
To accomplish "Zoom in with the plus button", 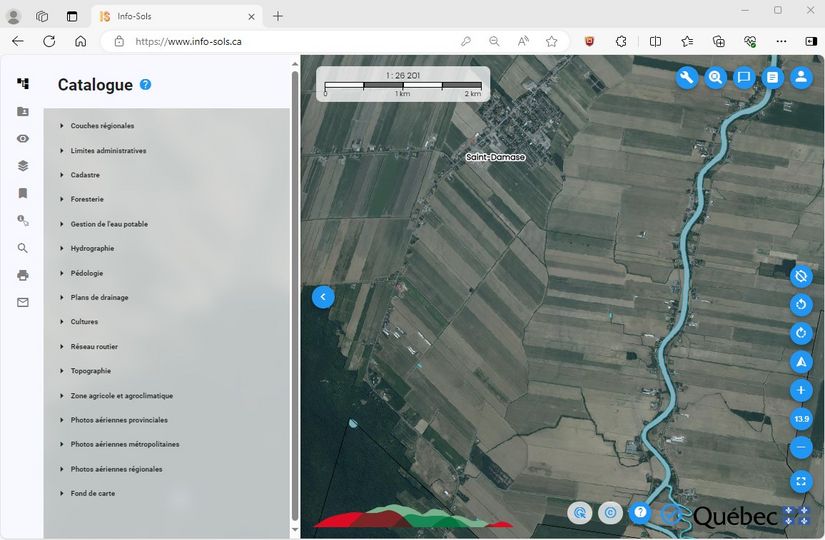I will pyautogui.click(x=801, y=391).
